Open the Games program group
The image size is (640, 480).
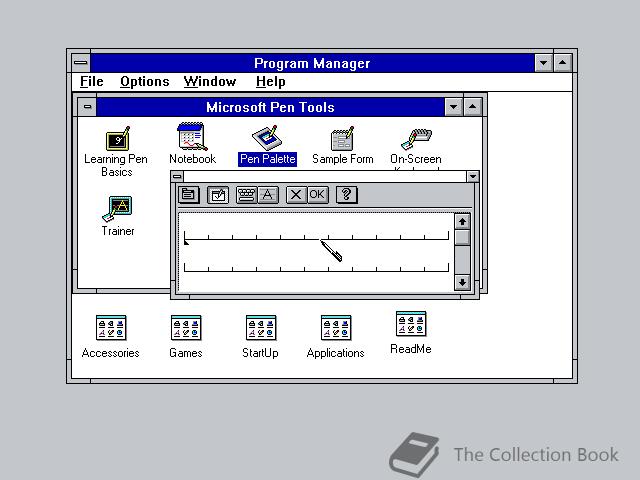(x=186, y=328)
